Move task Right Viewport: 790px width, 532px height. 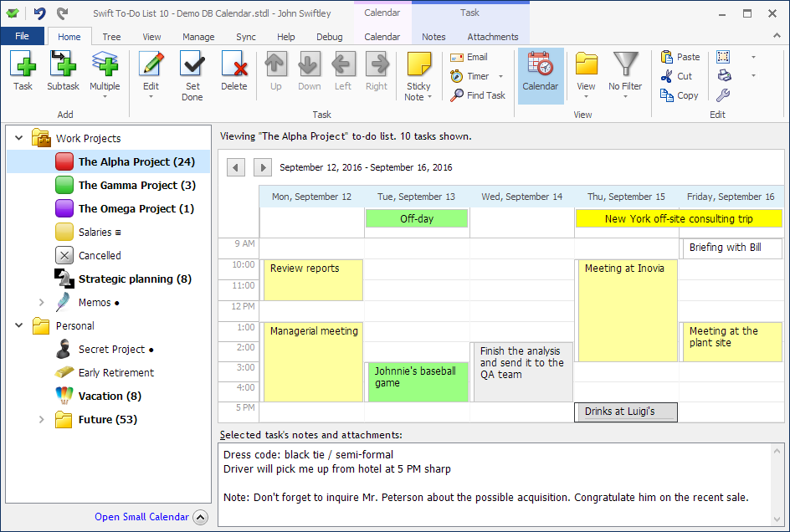pos(377,71)
